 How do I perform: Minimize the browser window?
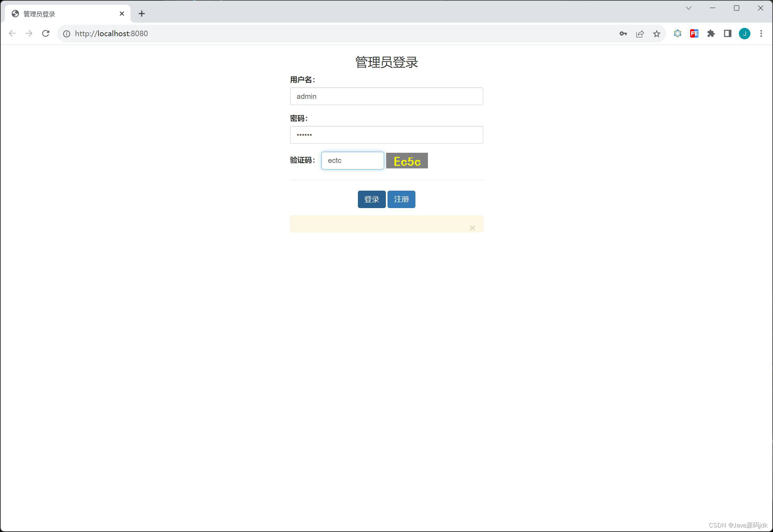coord(712,8)
